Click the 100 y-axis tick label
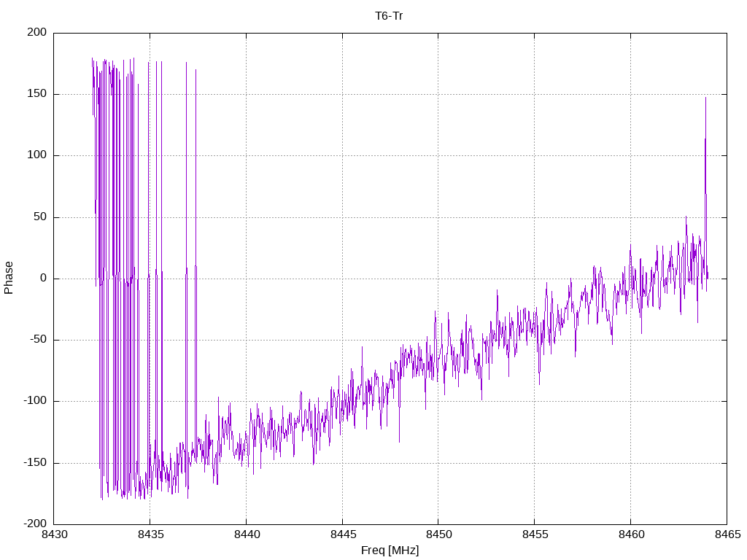Image resolution: width=747 pixels, height=560 pixels. (37, 155)
